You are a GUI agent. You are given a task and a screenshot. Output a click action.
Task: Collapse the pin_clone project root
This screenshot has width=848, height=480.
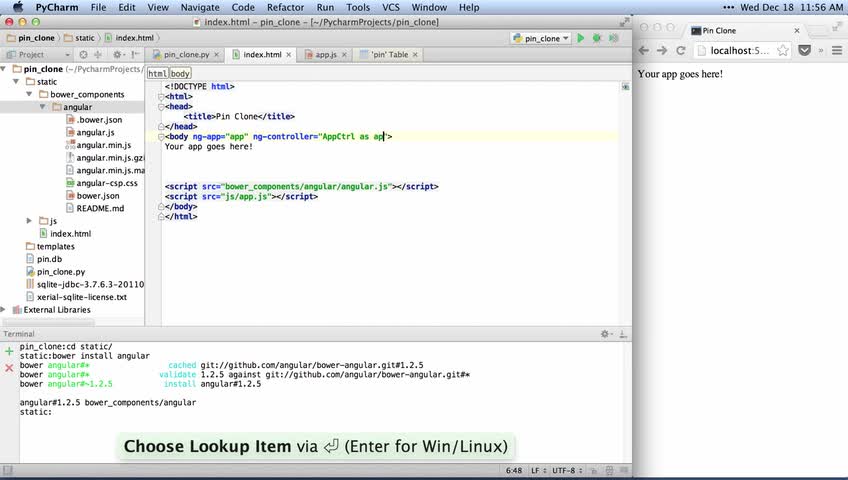point(4,69)
